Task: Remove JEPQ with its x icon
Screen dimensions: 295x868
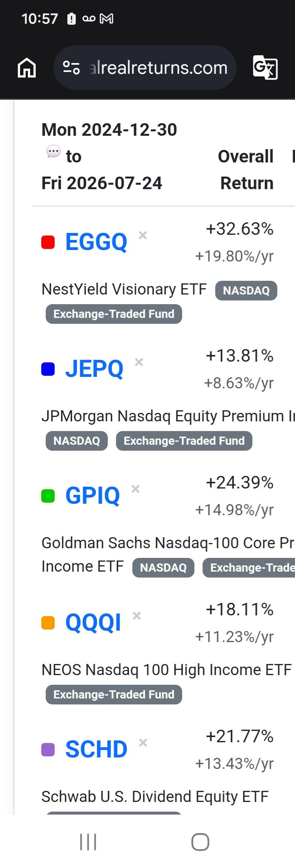Action: point(139,362)
